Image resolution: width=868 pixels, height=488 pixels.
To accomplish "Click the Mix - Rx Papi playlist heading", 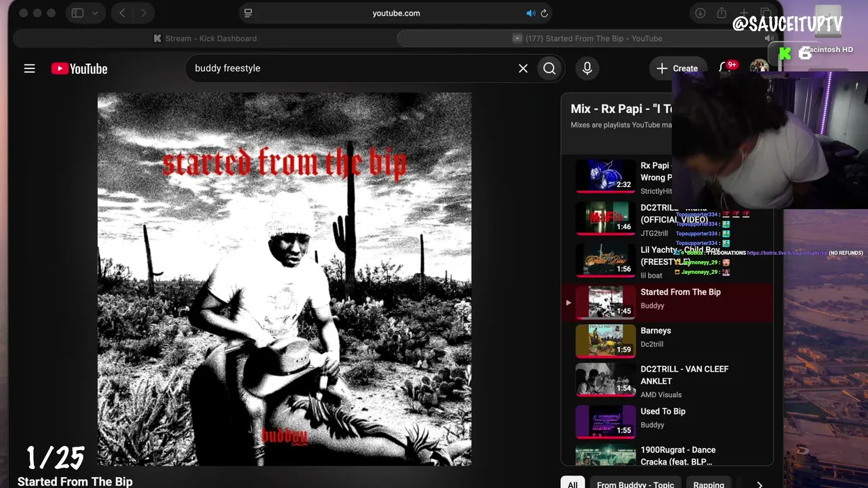I will coord(621,109).
